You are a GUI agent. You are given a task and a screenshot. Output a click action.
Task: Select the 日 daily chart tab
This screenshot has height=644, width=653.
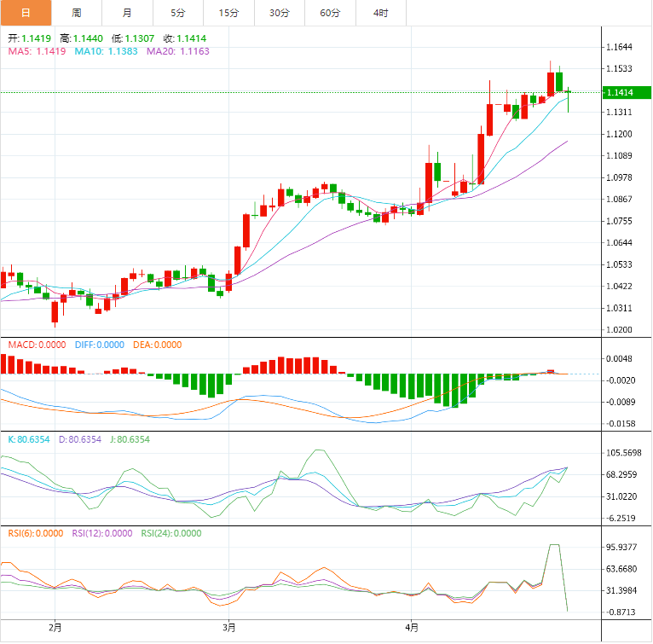pyautogui.click(x=26, y=13)
